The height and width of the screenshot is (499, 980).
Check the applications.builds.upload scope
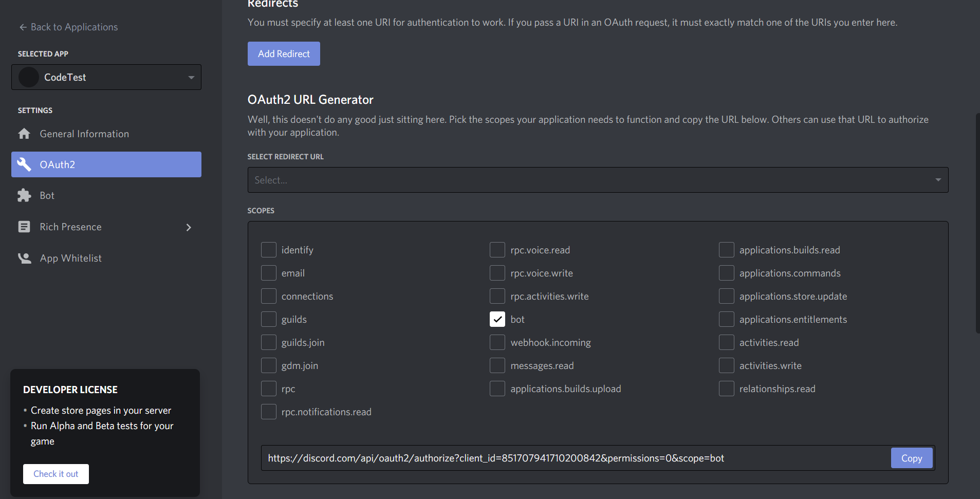pyautogui.click(x=497, y=389)
